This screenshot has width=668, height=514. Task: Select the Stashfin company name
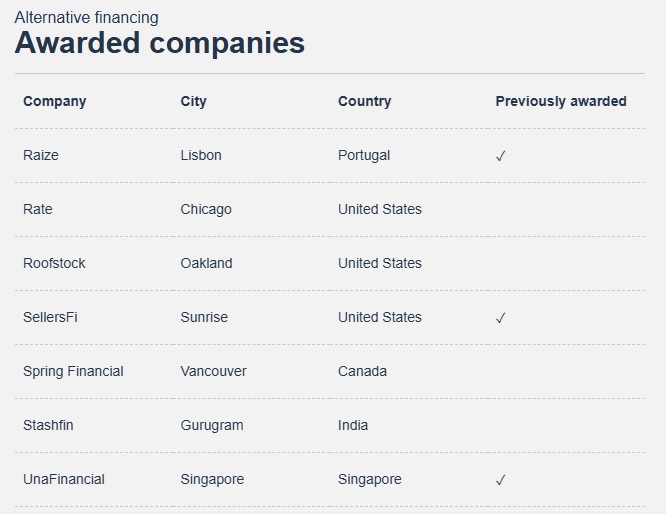[x=48, y=425]
